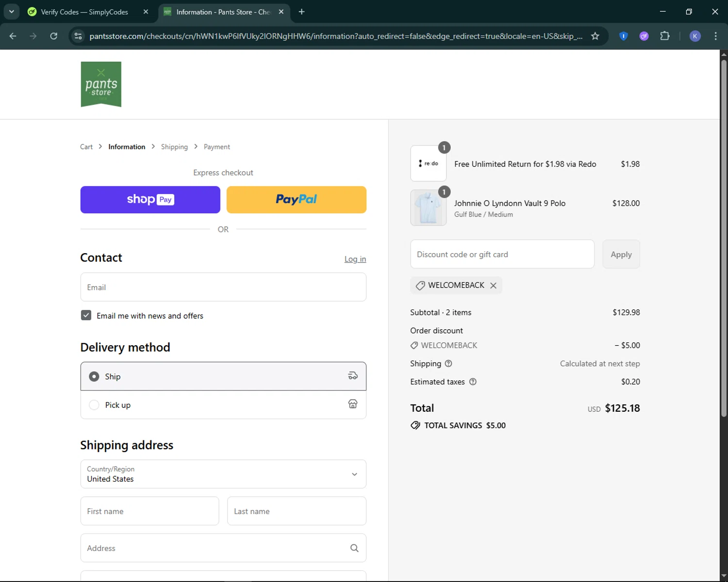Click the address search magnifier icon
Viewport: 728px width, 582px height.
(354, 548)
